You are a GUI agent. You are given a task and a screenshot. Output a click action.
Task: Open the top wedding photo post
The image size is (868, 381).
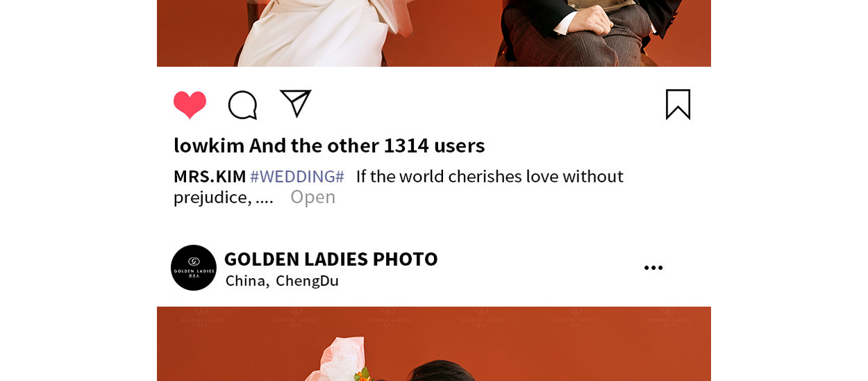point(434,33)
